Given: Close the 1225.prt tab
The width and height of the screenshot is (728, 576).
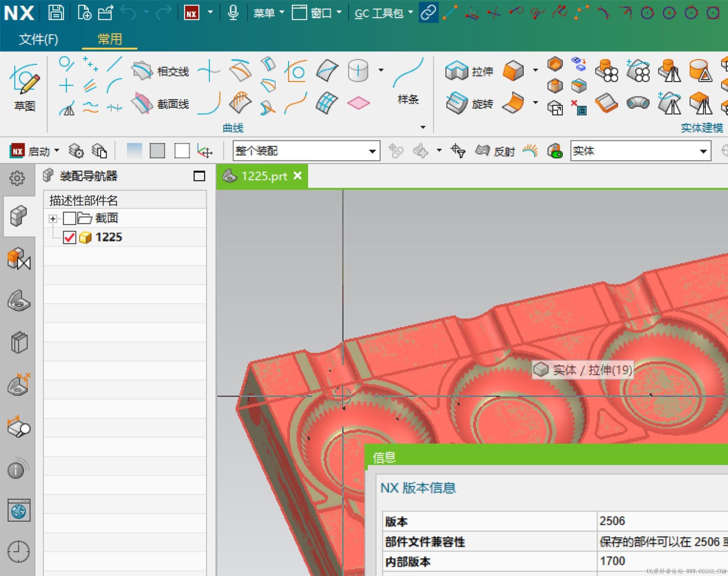Looking at the screenshot, I should click(298, 175).
